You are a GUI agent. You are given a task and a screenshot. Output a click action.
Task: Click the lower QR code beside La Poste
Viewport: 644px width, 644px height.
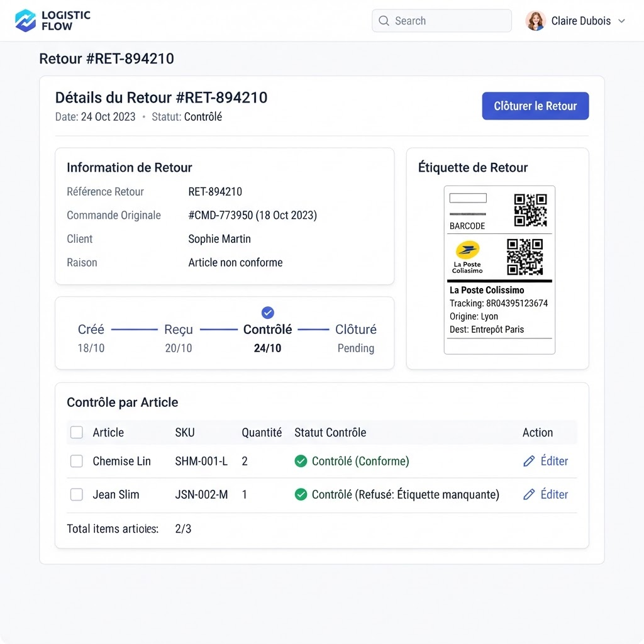(x=525, y=257)
